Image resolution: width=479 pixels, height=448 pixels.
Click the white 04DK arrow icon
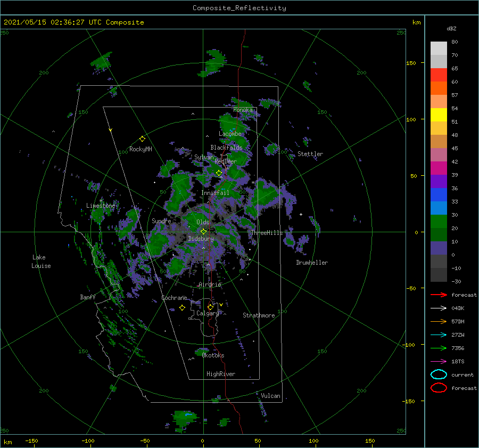(439, 308)
